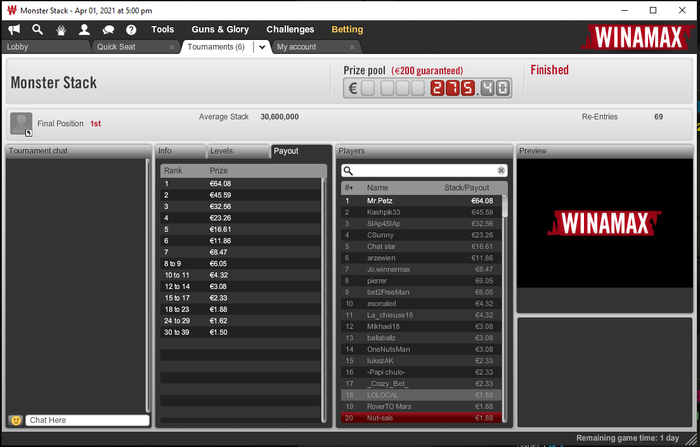Select player Chat star row
This screenshot has height=447, width=700.
[421, 246]
